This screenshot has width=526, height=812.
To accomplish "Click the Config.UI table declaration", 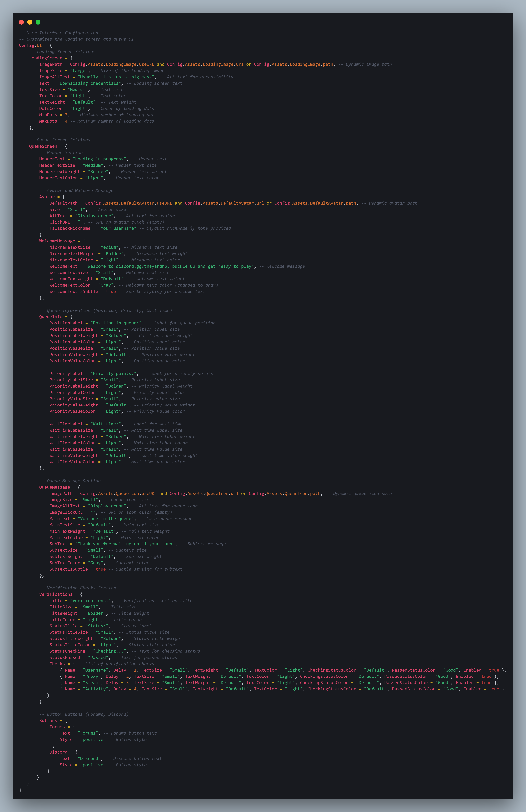I will tap(30, 45).
